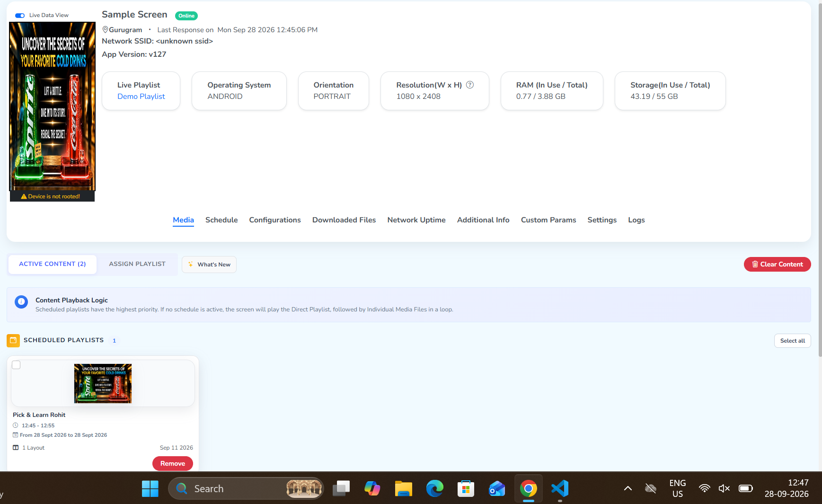View the Logs tab

[636, 220]
